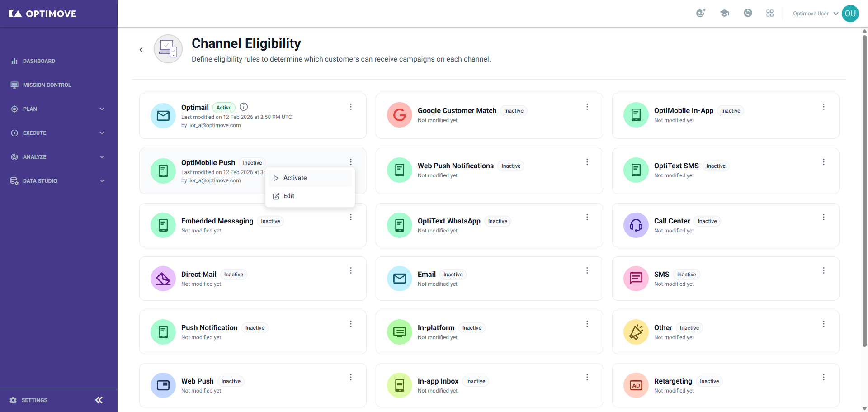Image resolution: width=868 pixels, height=412 pixels.
Task: Click the info icon next to Optimail
Action: click(x=244, y=107)
